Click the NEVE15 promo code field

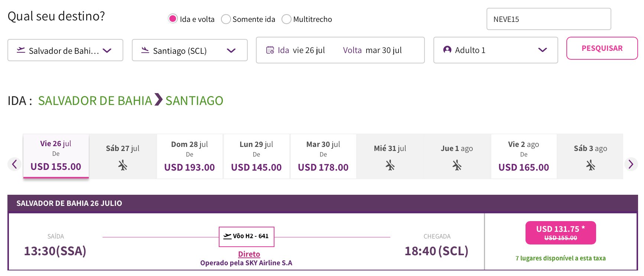[549, 19]
